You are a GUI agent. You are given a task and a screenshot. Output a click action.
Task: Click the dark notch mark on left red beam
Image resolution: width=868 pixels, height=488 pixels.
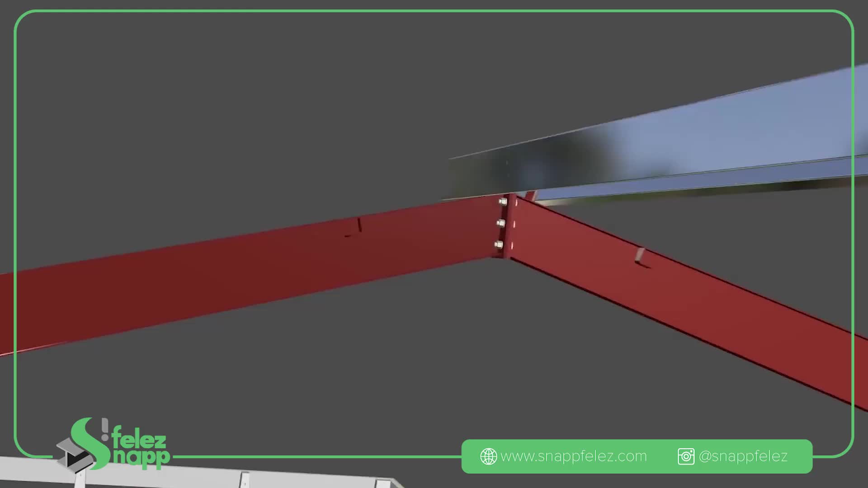pyautogui.click(x=359, y=225)
